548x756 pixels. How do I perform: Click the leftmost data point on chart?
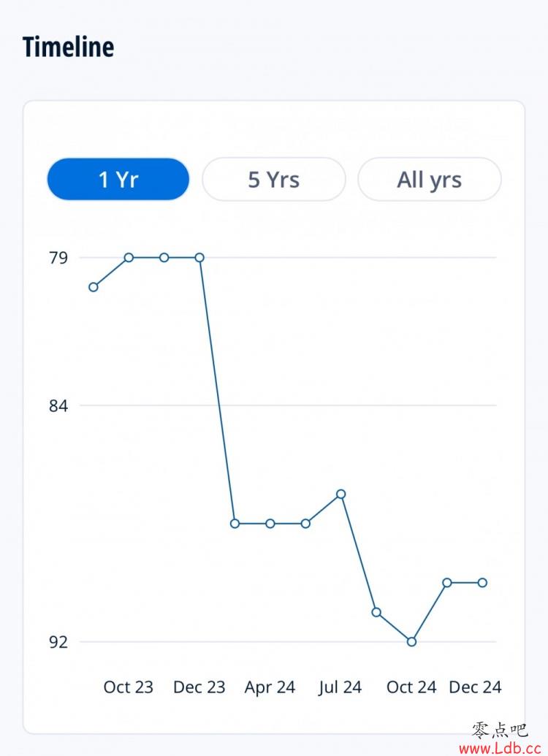click(x=94, y=287)
